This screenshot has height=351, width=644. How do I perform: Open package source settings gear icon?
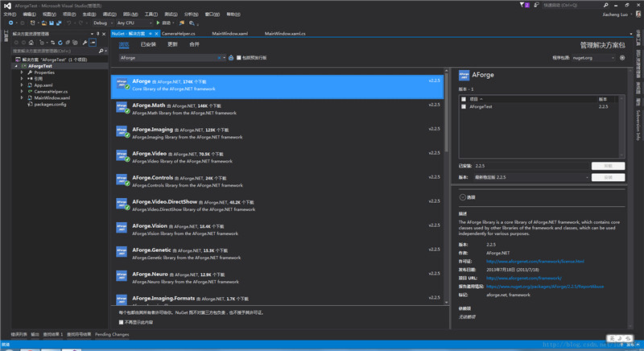622,58
